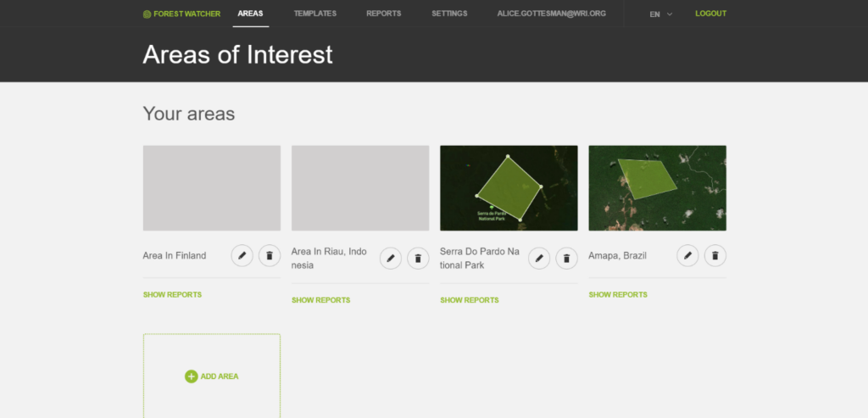This screenshot has width=868, height=418.
Task: Show reports for Area In Finland
Action: 172,294
